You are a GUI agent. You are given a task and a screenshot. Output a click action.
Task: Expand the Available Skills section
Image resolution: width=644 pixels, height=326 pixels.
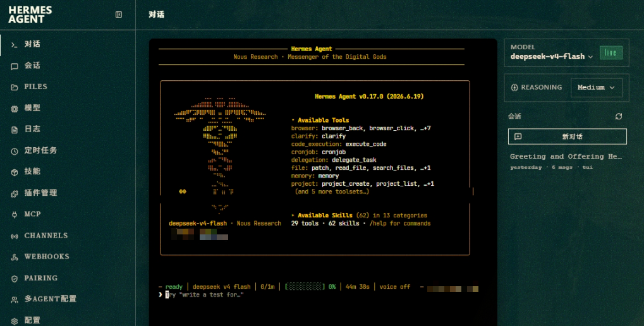(x=359, y=215)
